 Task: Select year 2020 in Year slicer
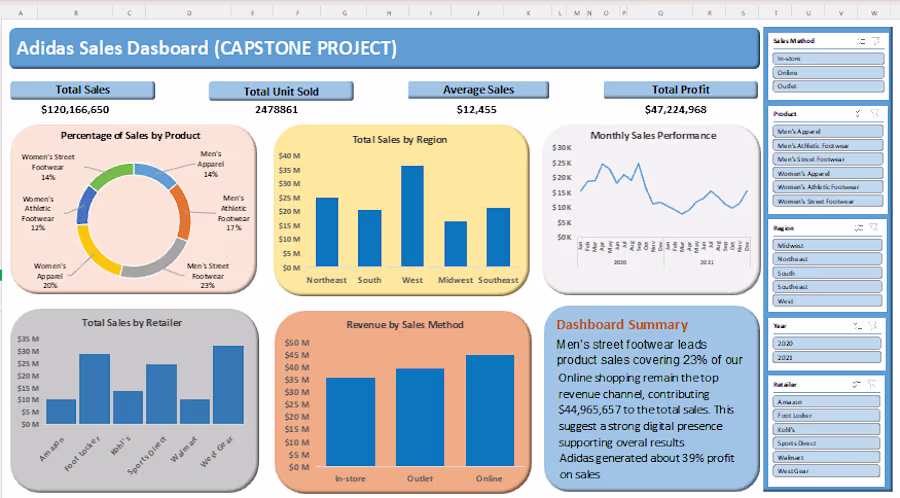tap(827, 343)
